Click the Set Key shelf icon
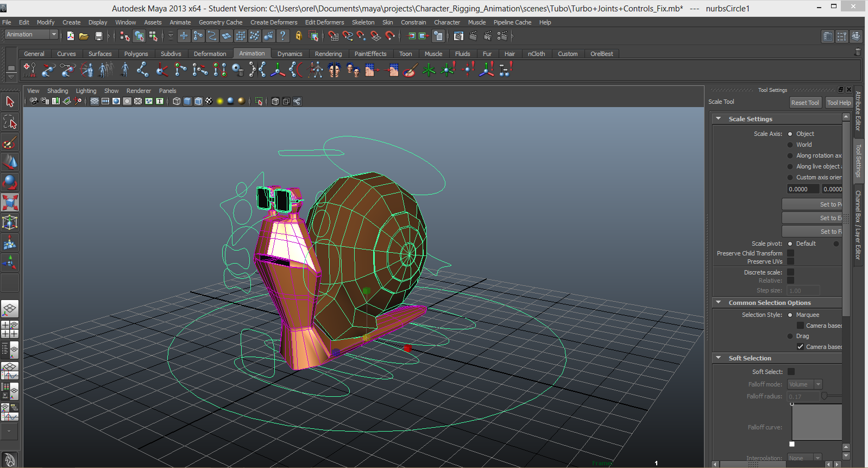The width and height of the screenshot is (868, 468). click(29, 70)
